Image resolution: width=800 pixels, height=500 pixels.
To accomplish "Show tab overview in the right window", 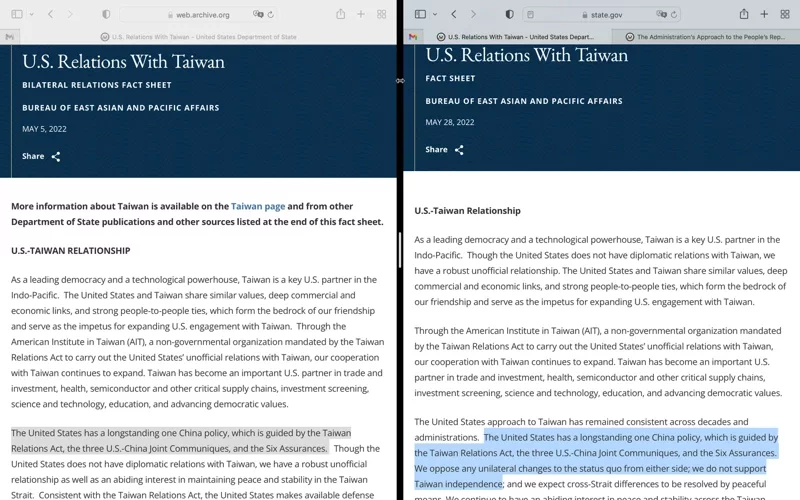I will (x=785, y=14).
